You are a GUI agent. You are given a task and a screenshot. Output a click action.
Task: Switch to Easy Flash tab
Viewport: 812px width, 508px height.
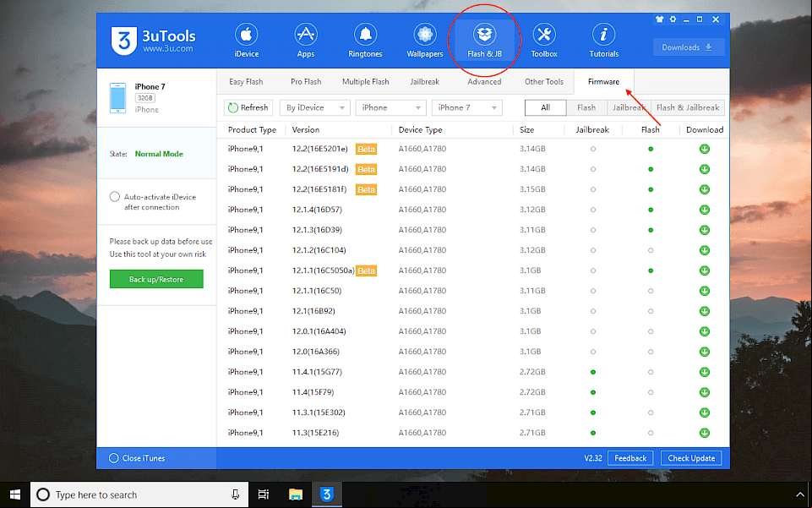pos(246,82)
